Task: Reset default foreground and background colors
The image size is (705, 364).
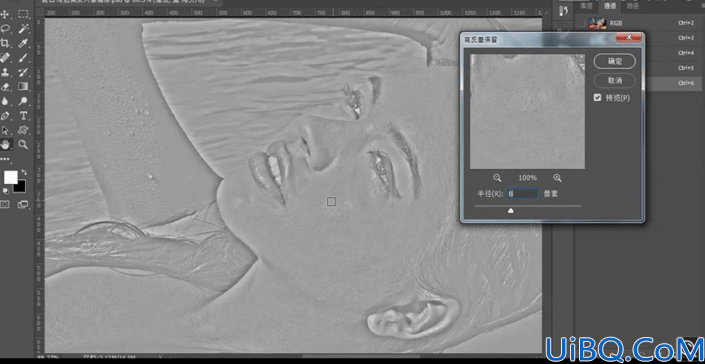Action: tap(5, 191)
